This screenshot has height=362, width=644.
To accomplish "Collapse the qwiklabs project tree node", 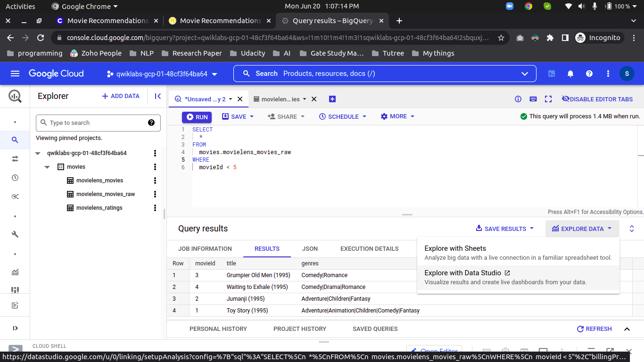I will click(x=38, y=153).
